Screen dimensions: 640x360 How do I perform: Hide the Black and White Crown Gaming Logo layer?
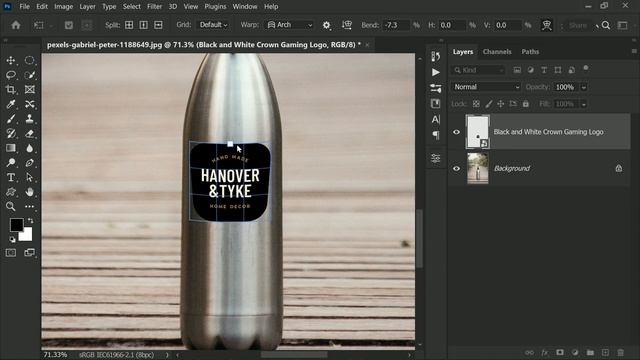(456, 132)
